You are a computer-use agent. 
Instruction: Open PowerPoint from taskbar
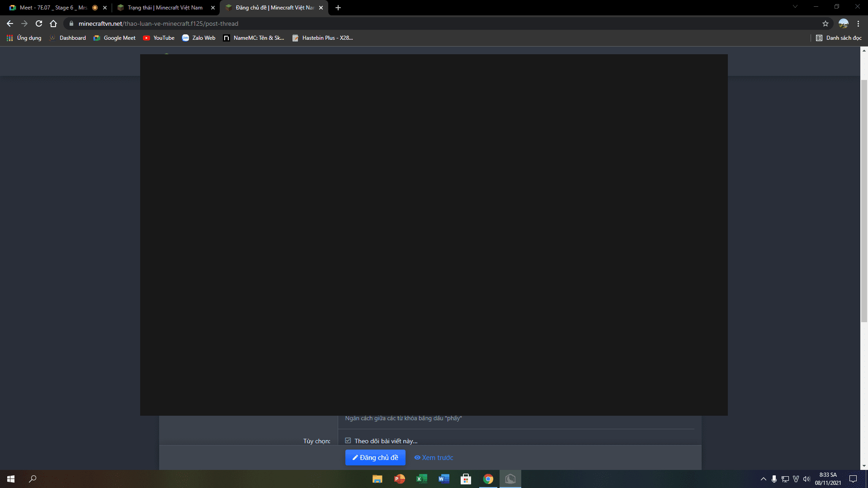tap(399, 479)
